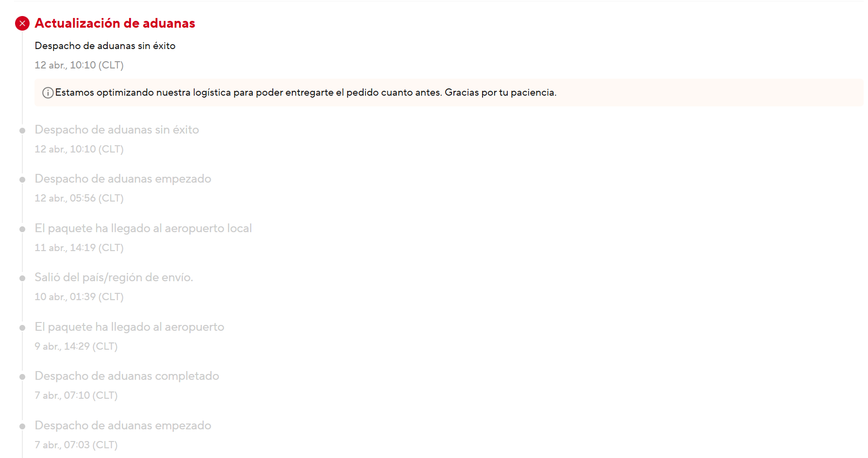Select the 'Actualización de aduanas' heading
The image size is (868, 458).
[x=115, y=23]
